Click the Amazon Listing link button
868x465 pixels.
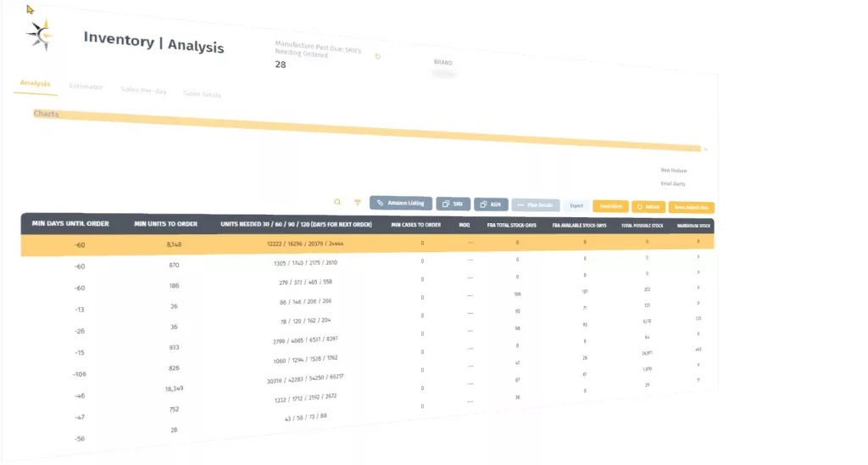point(401,203)
